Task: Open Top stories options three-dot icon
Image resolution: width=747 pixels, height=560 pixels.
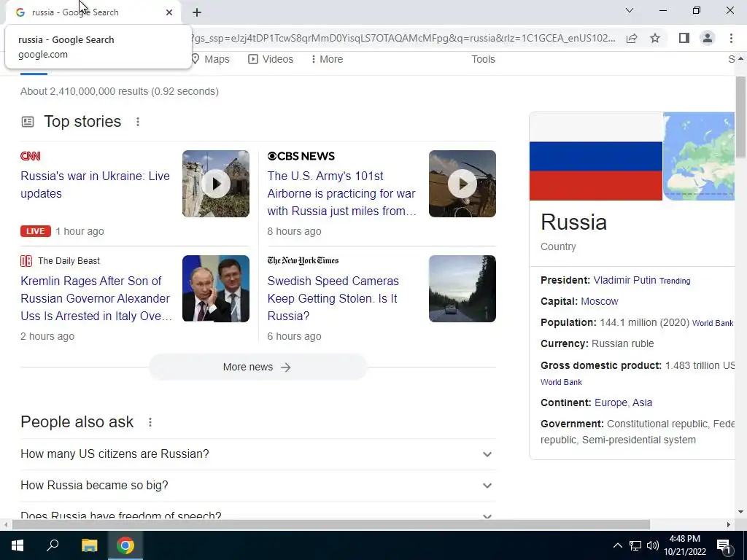Action: pos(138,122)
